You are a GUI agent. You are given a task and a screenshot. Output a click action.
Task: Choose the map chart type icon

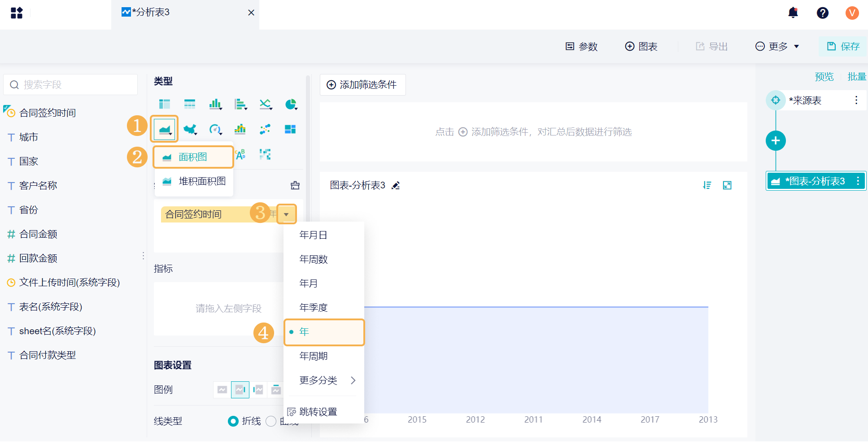[x=190, y=130]
